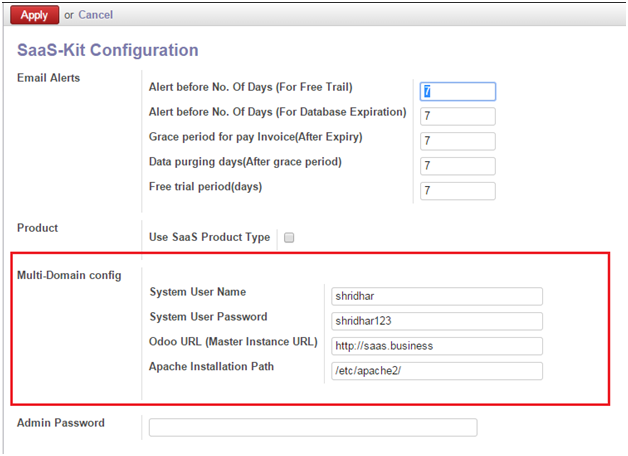Click the SaaS-Kit Configuration heading
Screen dimensions: 628x456
coord(108,50)
